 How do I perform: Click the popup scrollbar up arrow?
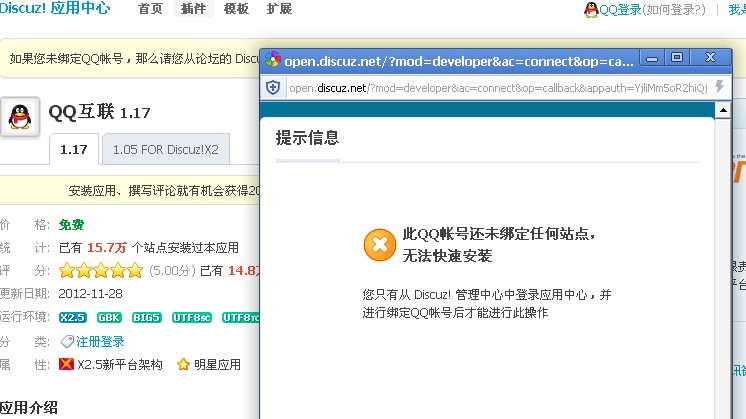point(723,110)
